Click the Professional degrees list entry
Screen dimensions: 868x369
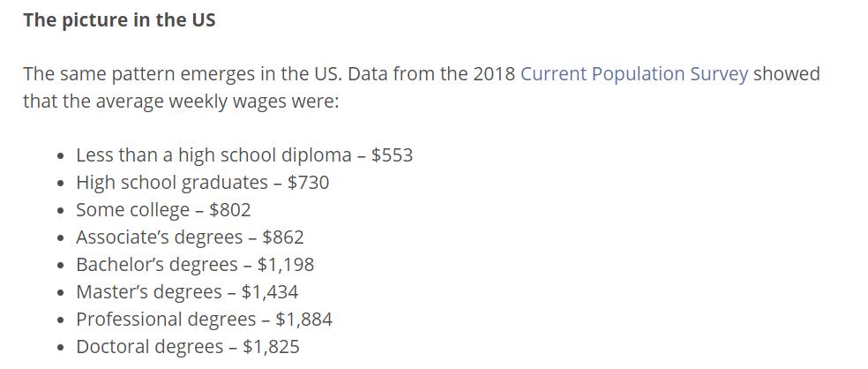pos(205,320)
